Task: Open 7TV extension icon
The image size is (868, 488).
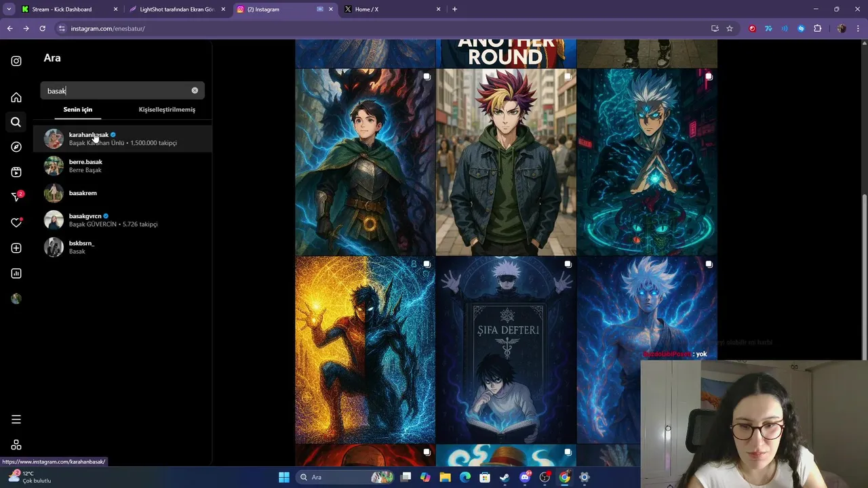Action: (768, 28)
